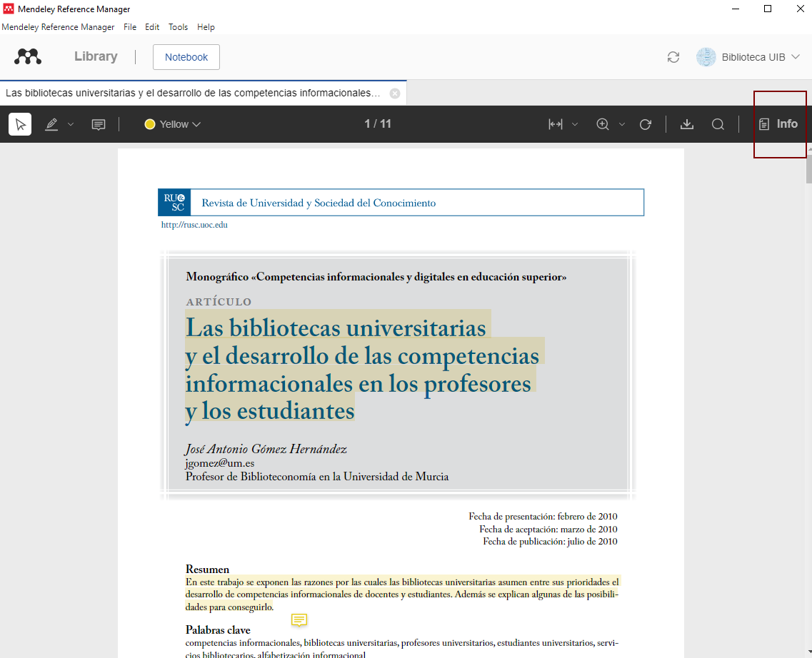Go to the Library view
Viewport: 812px width, 658px height.
(x=96, y=56)
